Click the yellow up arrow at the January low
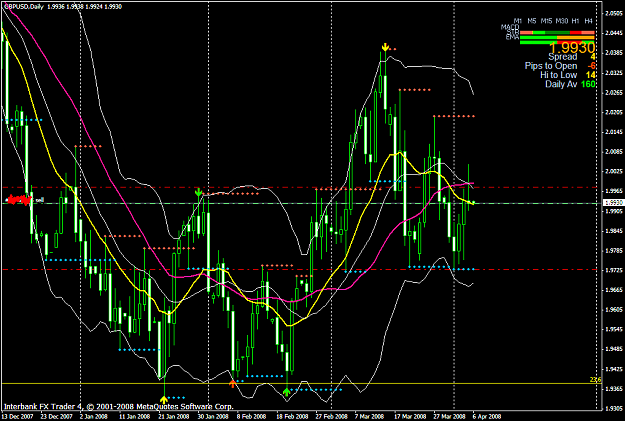Screen dimensions: 625x421 point(164,399)
